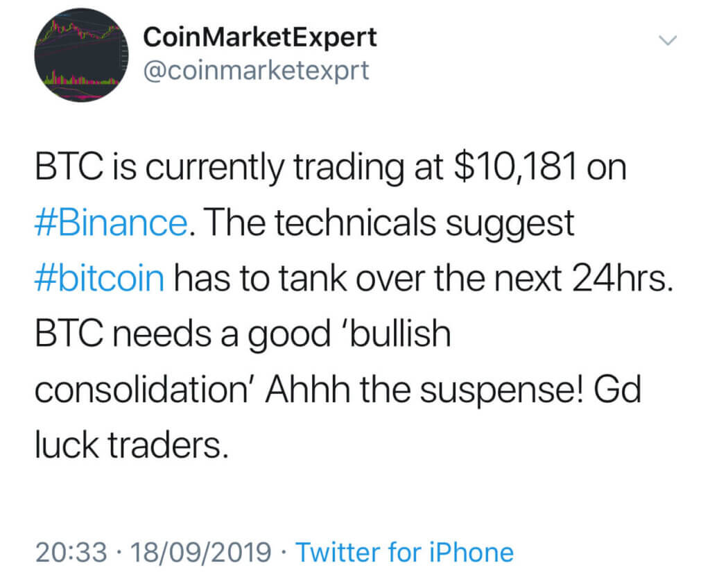This screenshot has height=588, width=710.
Task: Click the closing words 'luck traders.'
Action: pyautogui.click(x=129, y=445)
